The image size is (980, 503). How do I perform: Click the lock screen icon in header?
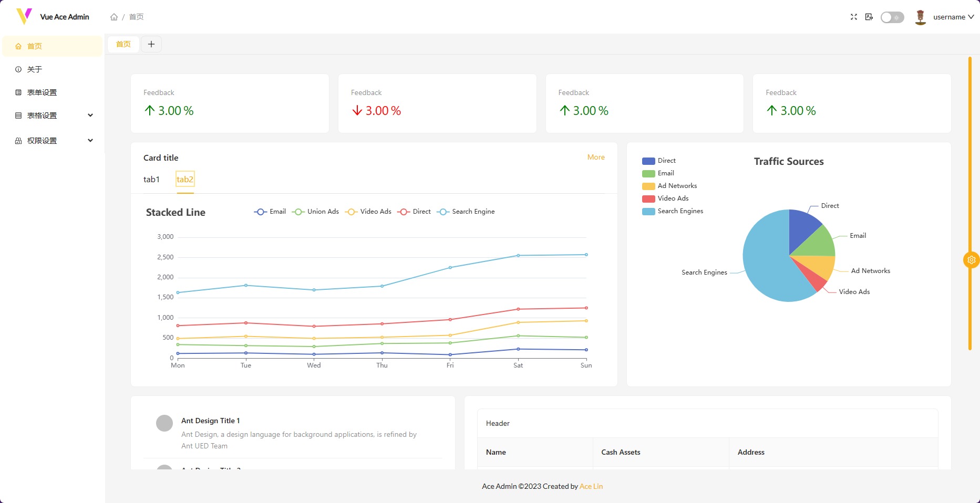(x=869, y=17)
